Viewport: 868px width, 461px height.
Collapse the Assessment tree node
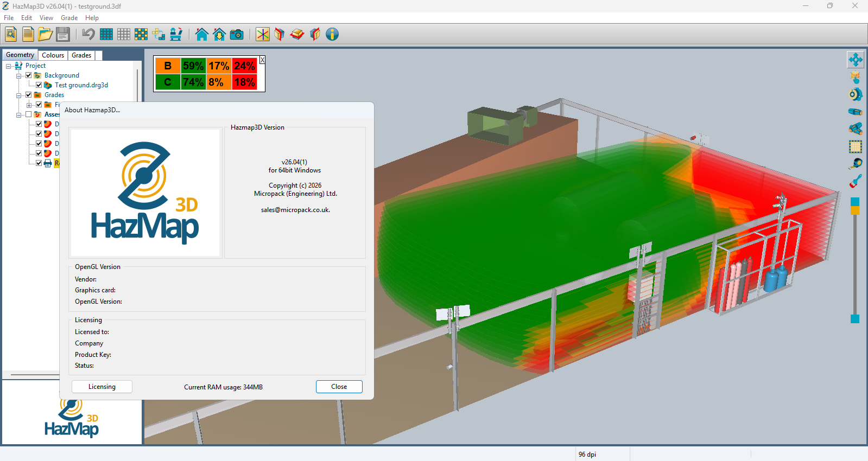(19, 114)
